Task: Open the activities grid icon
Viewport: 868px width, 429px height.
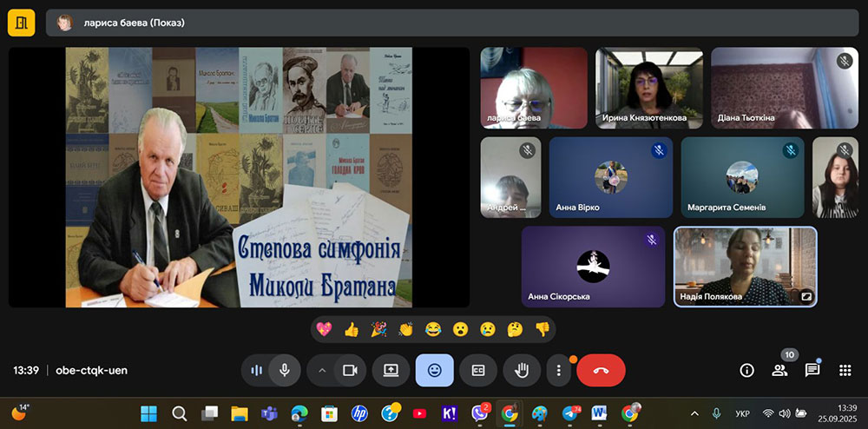Action: [x=845, y=370]
